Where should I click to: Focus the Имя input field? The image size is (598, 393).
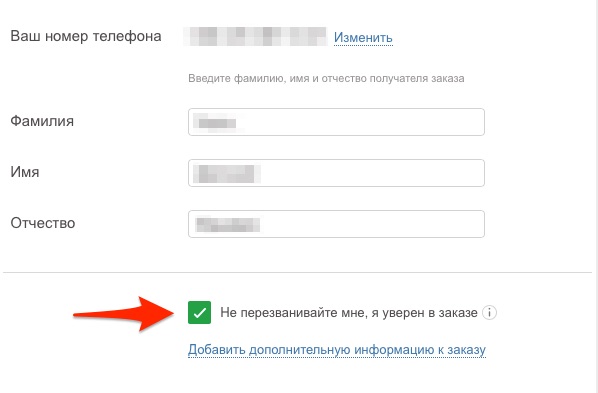(x=336, y=173)
